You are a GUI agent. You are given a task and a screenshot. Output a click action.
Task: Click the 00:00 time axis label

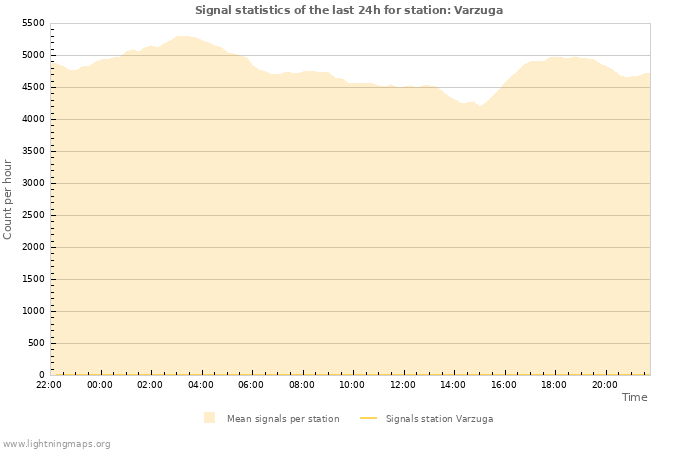point(100,384)
